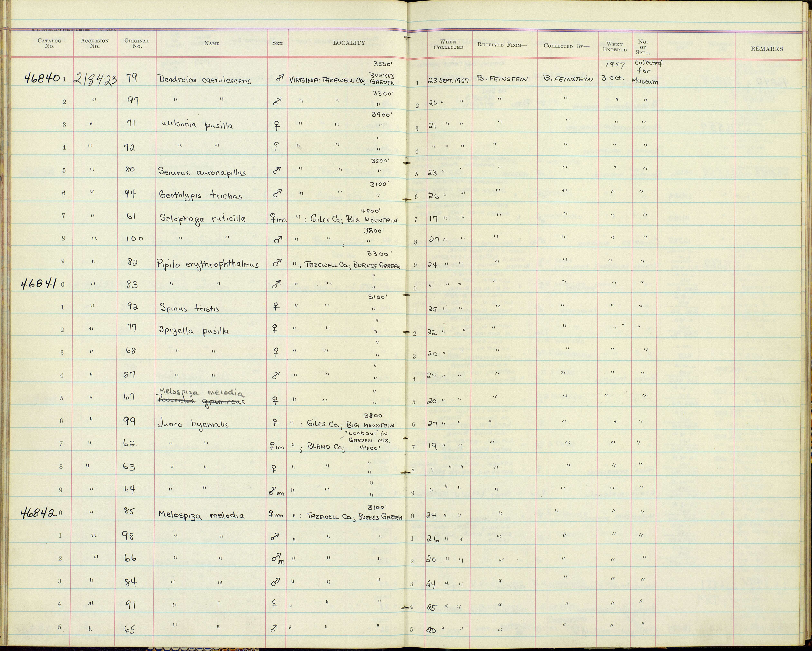Select the name 'Setophaga ruticilla'
The height and width of the screenshot is (651, 812).
coord(203,219)
